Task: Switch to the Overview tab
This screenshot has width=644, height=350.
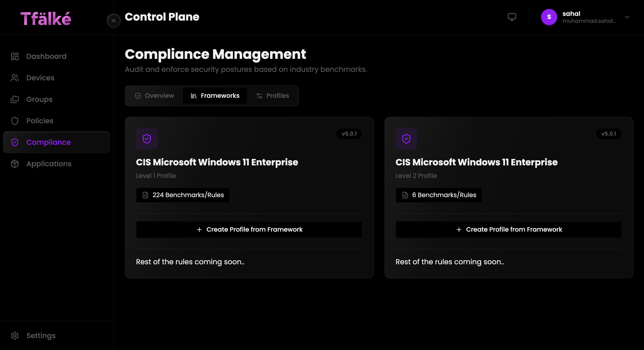Action: (154, 96)
